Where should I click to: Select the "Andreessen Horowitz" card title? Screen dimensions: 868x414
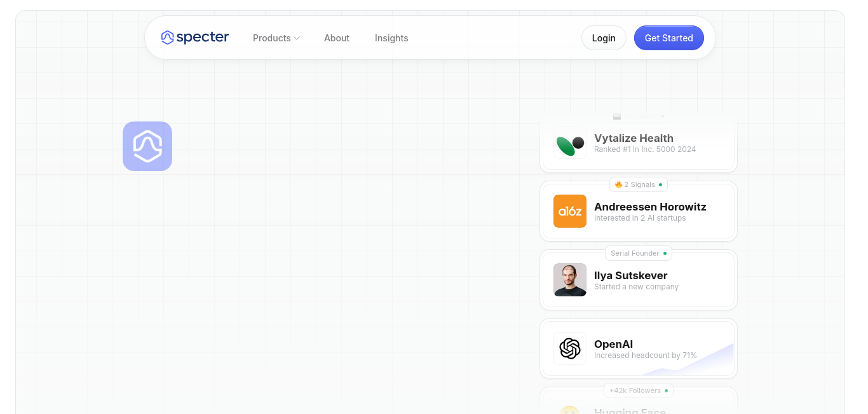coord(650,207)
